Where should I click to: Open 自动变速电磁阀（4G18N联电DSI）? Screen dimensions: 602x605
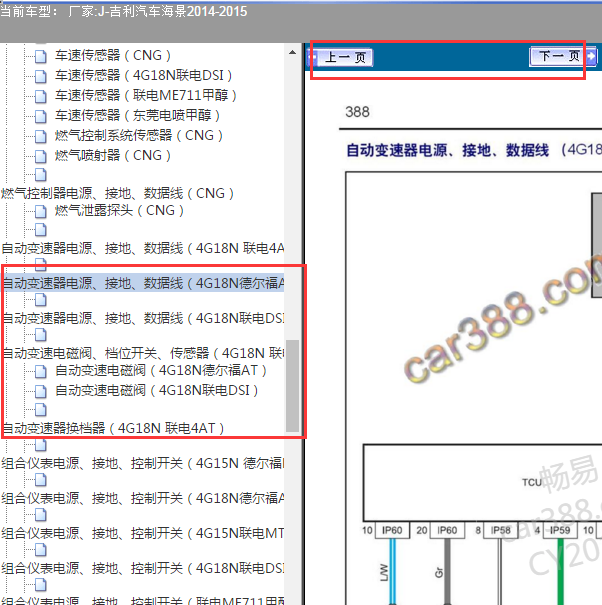(157, 390)
